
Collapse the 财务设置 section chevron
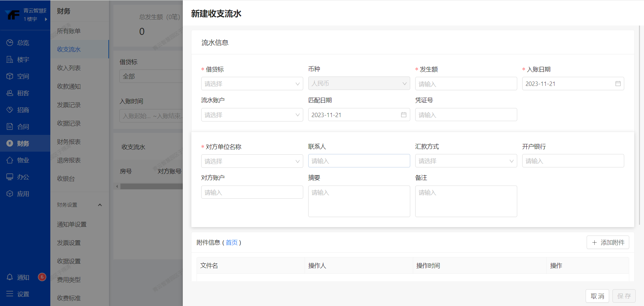click(x=100, y=205)
